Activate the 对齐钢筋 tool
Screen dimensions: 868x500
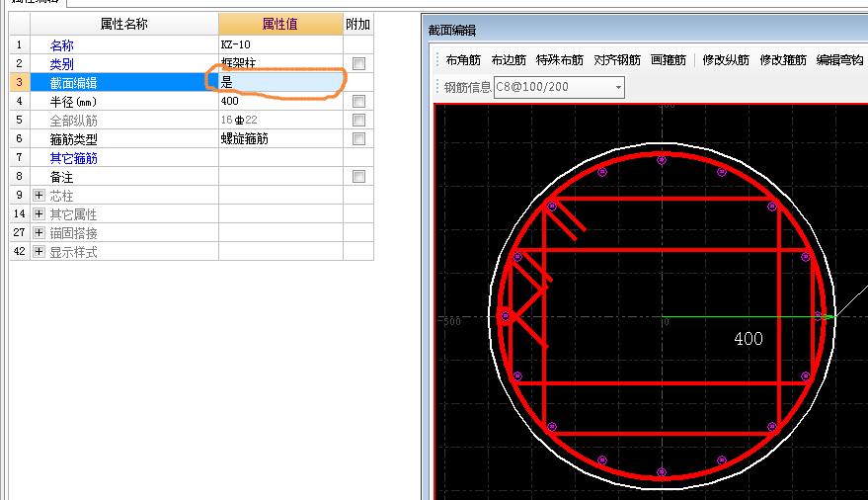616,60
